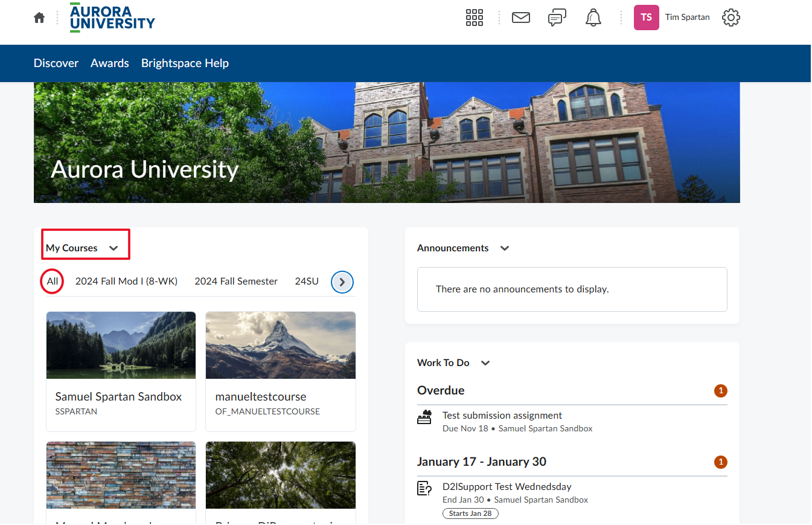Open the notifications bell icon

(593, 18)
